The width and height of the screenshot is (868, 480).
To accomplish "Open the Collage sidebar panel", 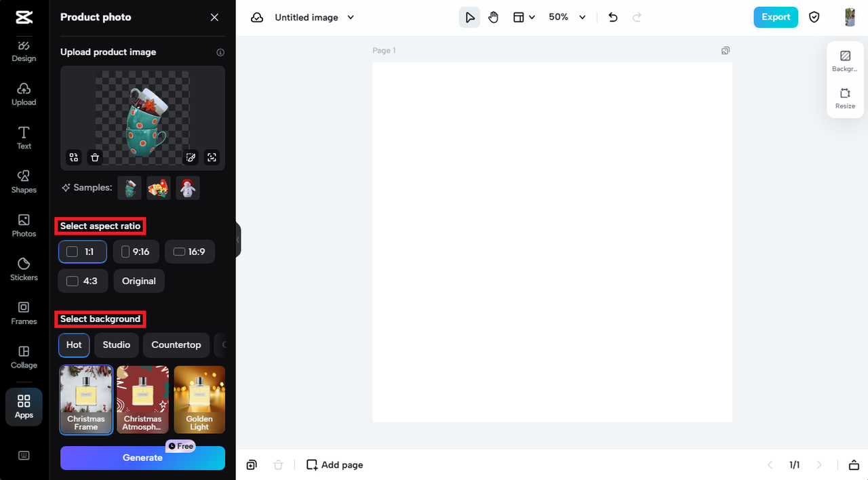I will click(x=24, y=357).
